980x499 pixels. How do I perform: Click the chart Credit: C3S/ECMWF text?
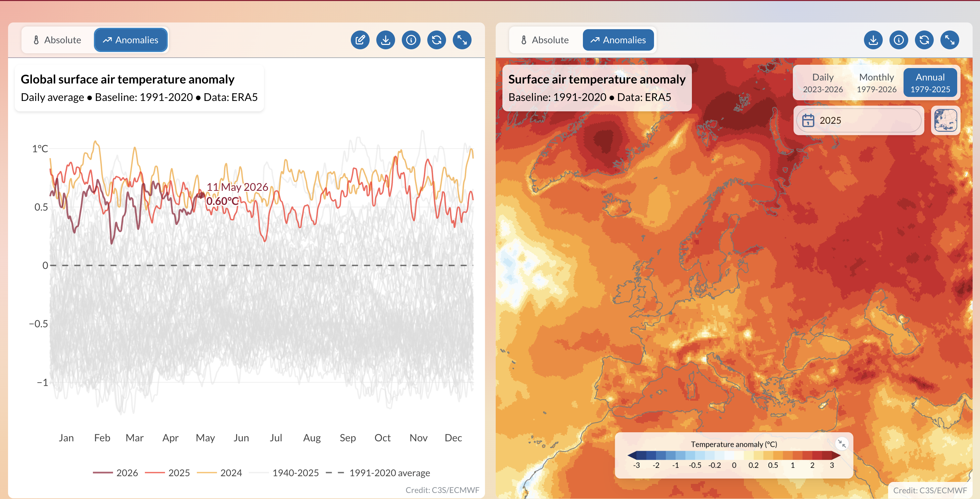(442, 490)
